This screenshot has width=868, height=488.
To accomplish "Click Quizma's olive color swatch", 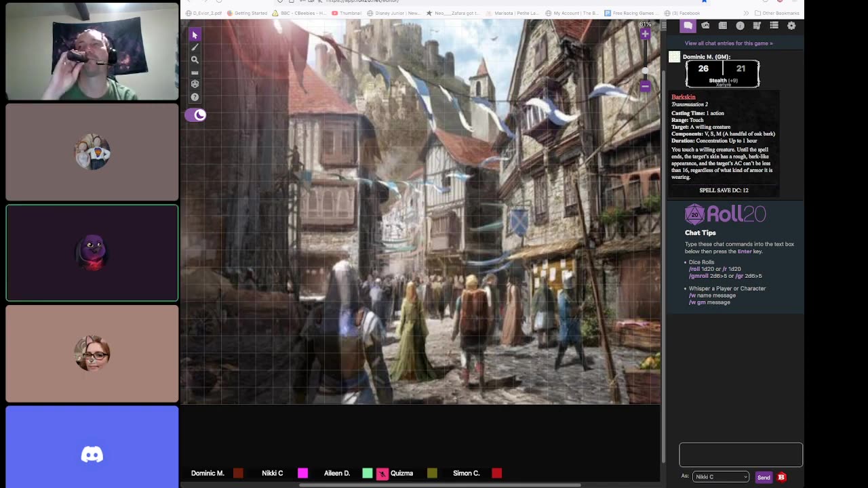I will tap(432, 473).
